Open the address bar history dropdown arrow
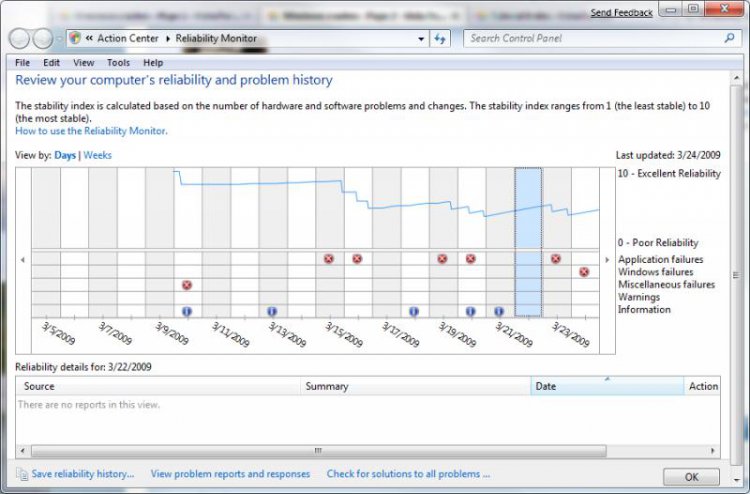Screen dimensions: 750x494 click(421, 39)
